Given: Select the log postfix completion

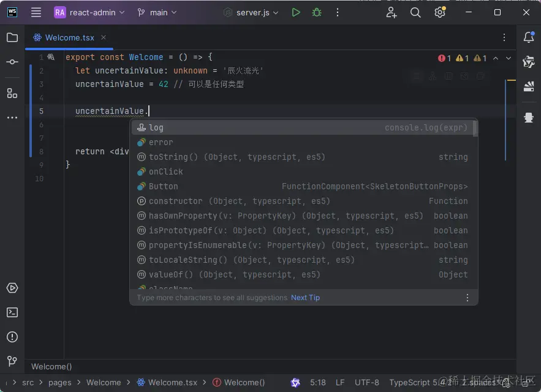Looking at the screenshot, I should point(302,127).
